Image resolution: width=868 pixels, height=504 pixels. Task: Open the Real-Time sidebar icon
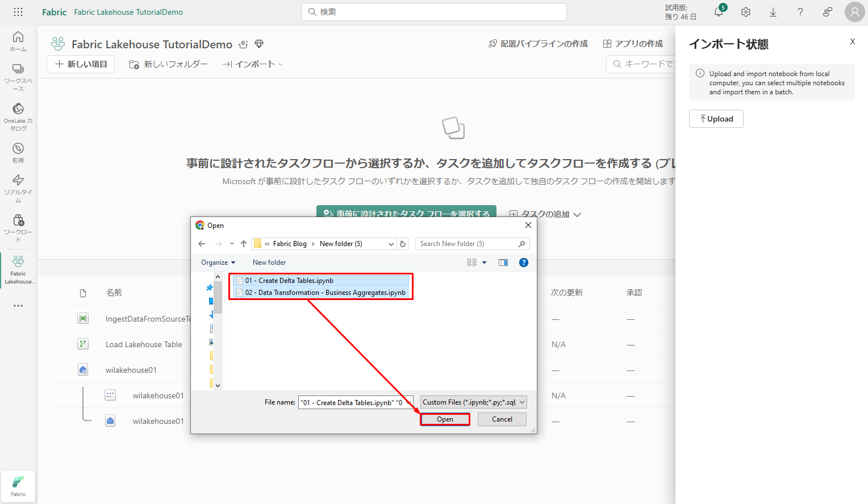click(x=18, y=188)
